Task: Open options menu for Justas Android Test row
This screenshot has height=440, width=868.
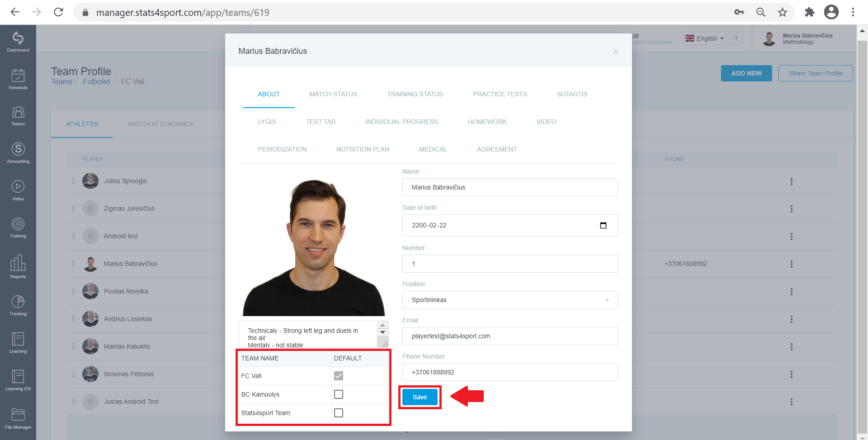Action: [791, 402]
